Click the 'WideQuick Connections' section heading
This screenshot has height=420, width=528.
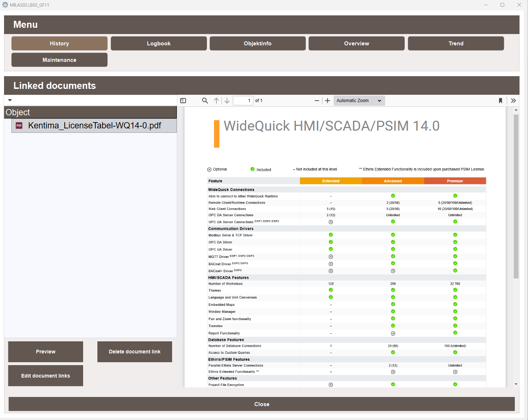(231, 190)
